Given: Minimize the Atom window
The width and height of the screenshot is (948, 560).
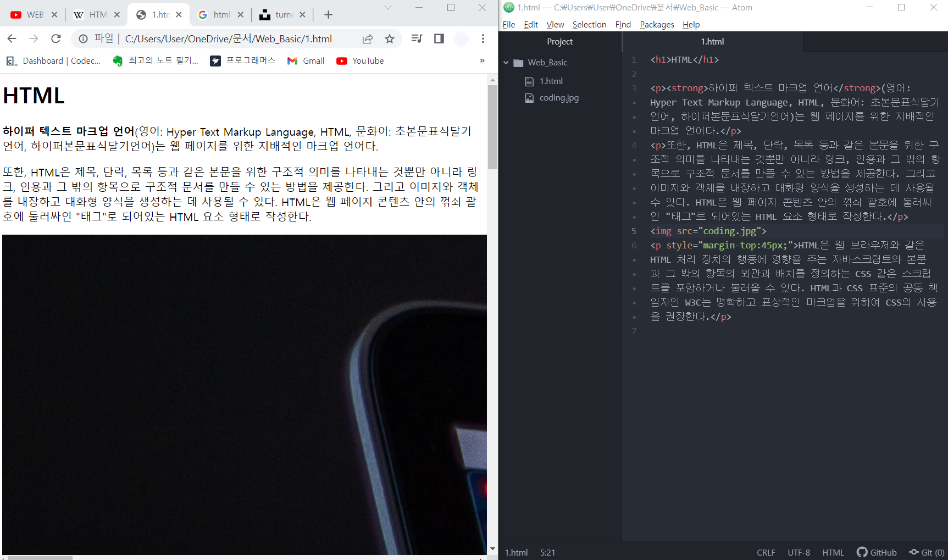Looking at the screenshot, I should coord(869,8).
